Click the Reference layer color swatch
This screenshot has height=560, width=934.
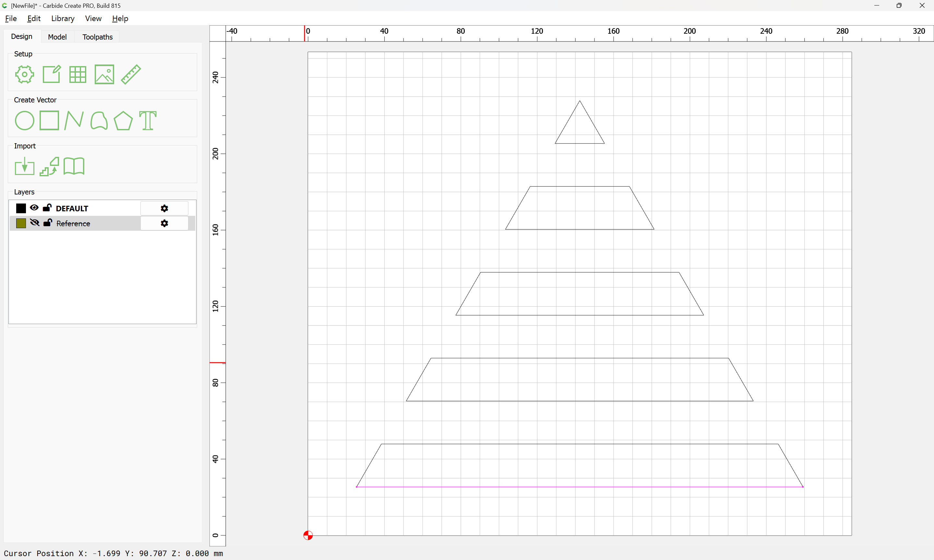[21, 223]
